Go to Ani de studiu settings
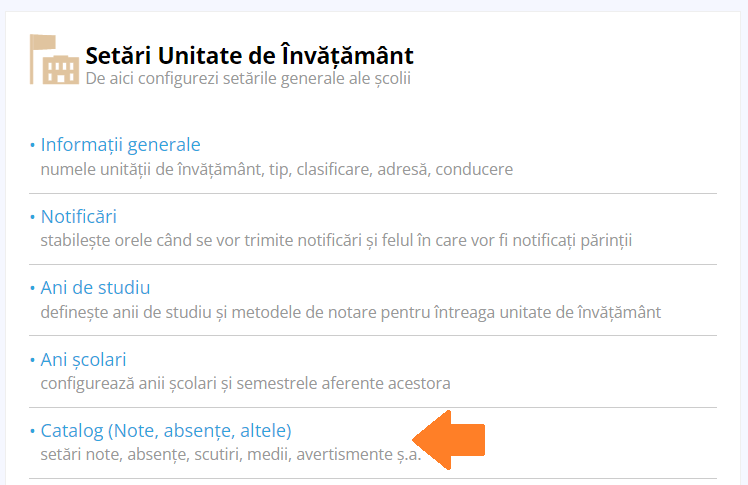 pyautogui.click(x=95, y=288)
